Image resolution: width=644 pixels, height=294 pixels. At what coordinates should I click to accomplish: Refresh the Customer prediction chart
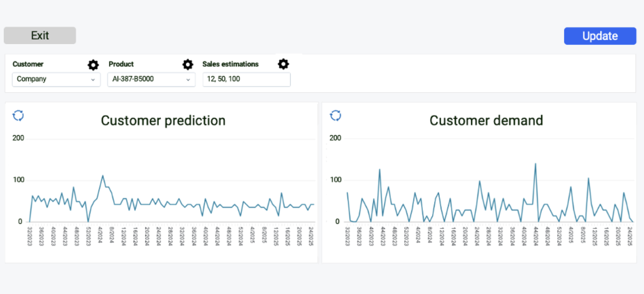pyautogui.click(x=18, y=116)
